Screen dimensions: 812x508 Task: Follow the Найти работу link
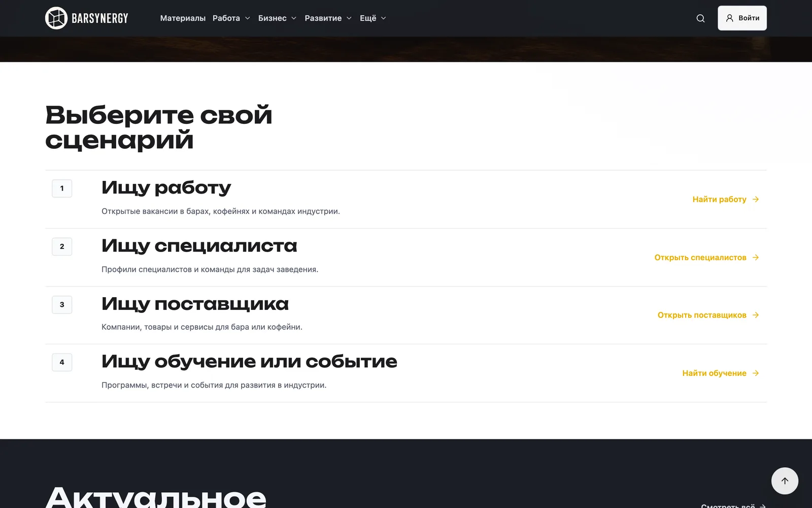726,199
